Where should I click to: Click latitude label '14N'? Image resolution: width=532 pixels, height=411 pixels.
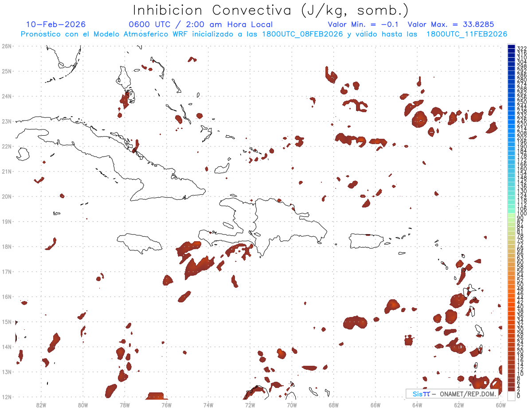coord(6,347)
